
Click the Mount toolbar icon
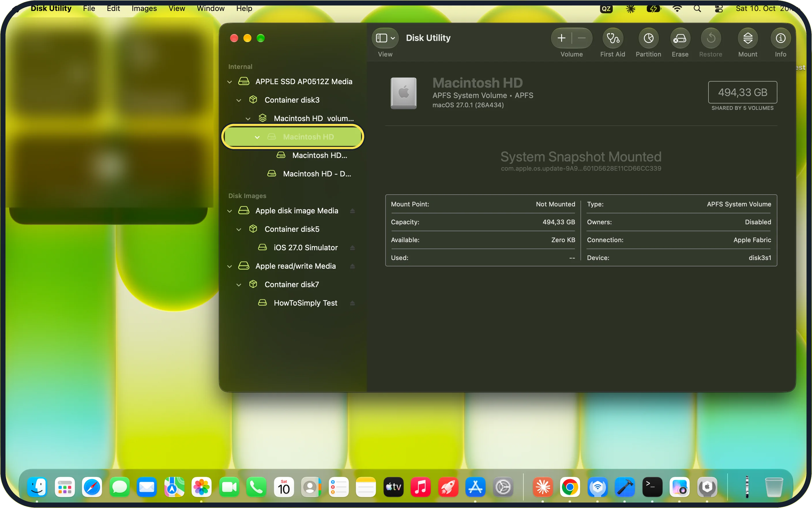tap(747, 38)
